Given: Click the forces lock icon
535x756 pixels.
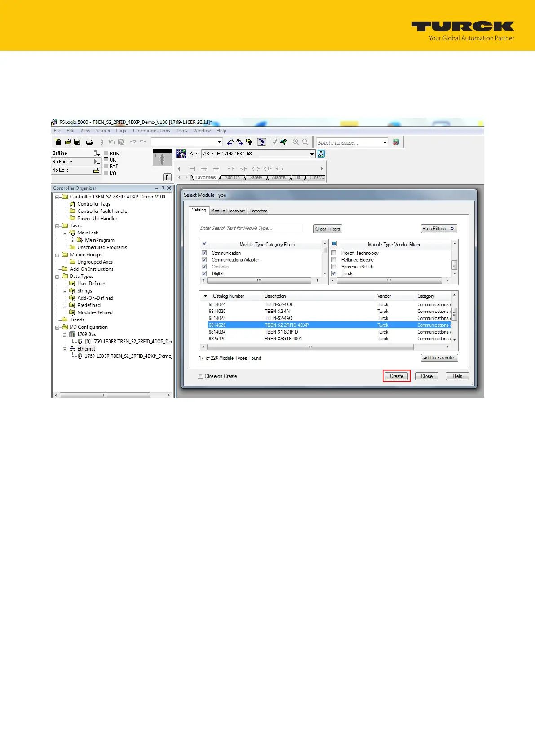Looking at the screenshot, I should coord(96,170).
